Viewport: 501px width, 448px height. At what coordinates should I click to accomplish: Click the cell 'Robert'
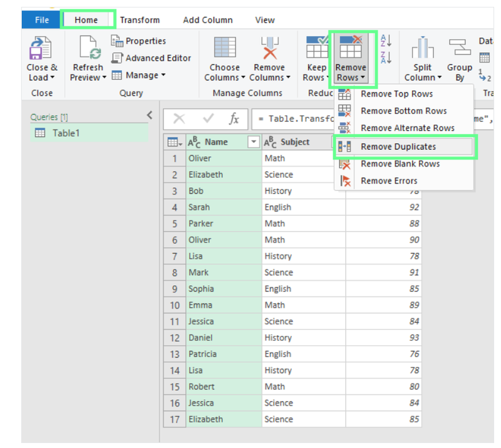224,387
